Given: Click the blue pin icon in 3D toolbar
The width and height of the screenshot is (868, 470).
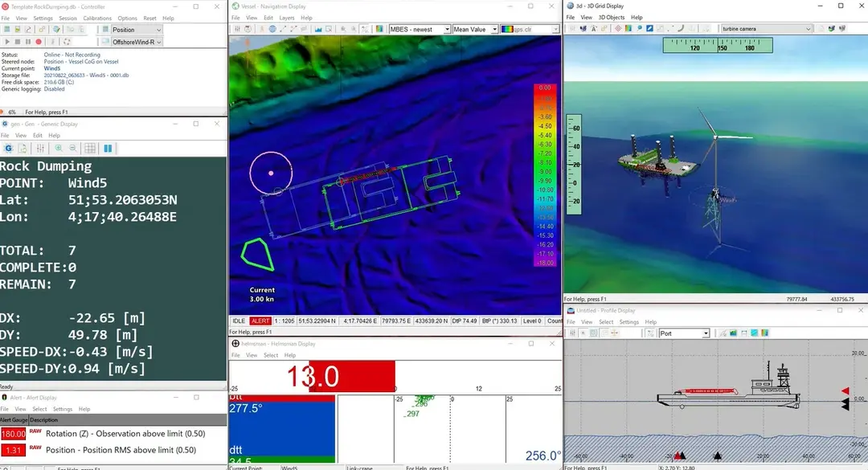Looking at the screenshot, I should pyautogui.click(x=639, y=28).
